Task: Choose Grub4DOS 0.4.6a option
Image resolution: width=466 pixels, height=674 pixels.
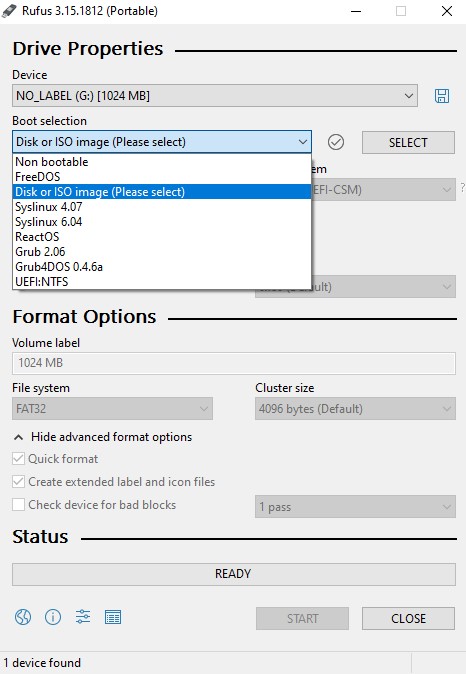Action: [162, 267]
